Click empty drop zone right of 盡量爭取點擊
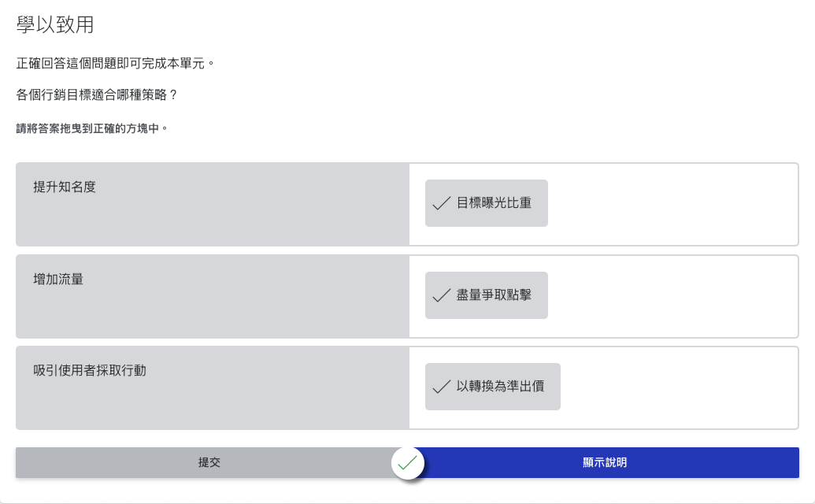Viewport: 815px width, 504px height. click(x=669, y=296)
